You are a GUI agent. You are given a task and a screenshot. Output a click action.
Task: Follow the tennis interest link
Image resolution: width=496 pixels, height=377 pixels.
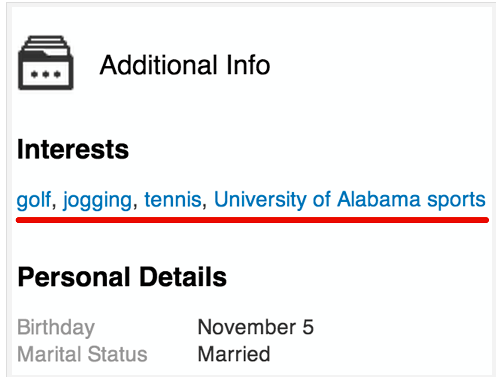(173, 200)
